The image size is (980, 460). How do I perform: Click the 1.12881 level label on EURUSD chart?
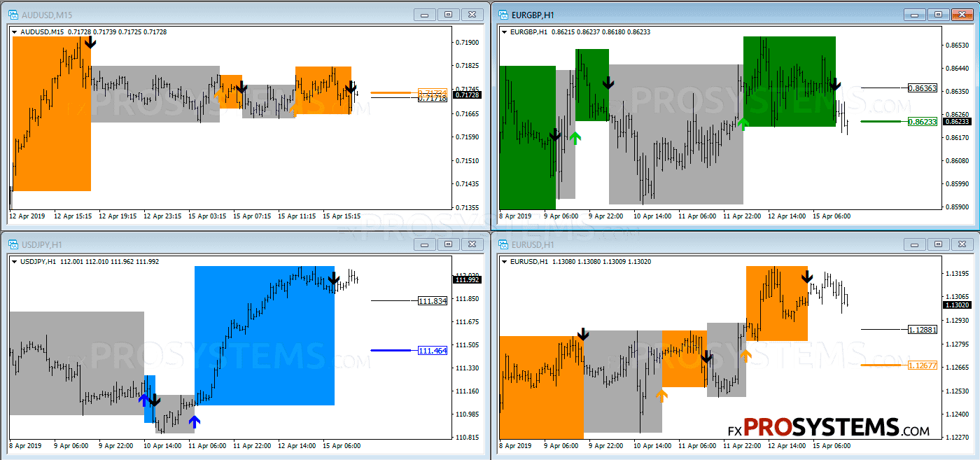point(922,329)
